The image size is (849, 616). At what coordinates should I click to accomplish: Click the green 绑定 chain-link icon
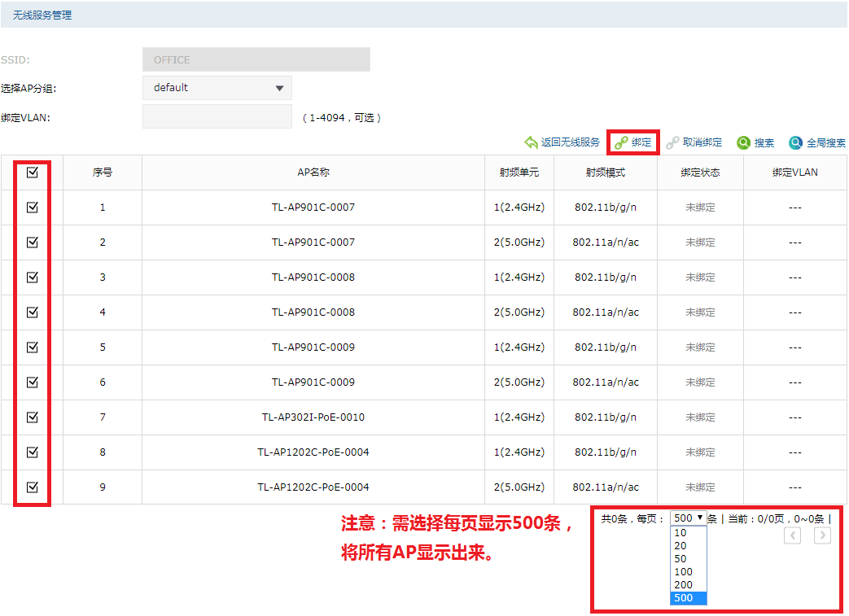620,142
